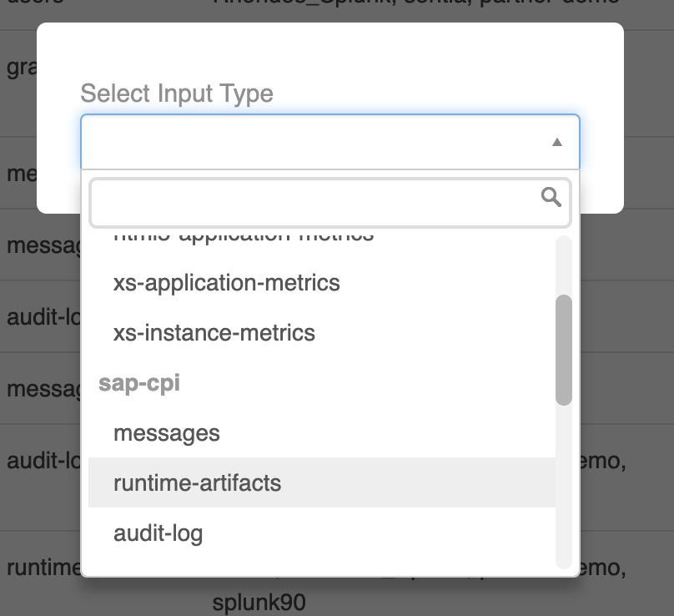This screenshot has width=674, height=616.
Task: Select the xs-application-metrics option
Action: click(x=226, y=283)
